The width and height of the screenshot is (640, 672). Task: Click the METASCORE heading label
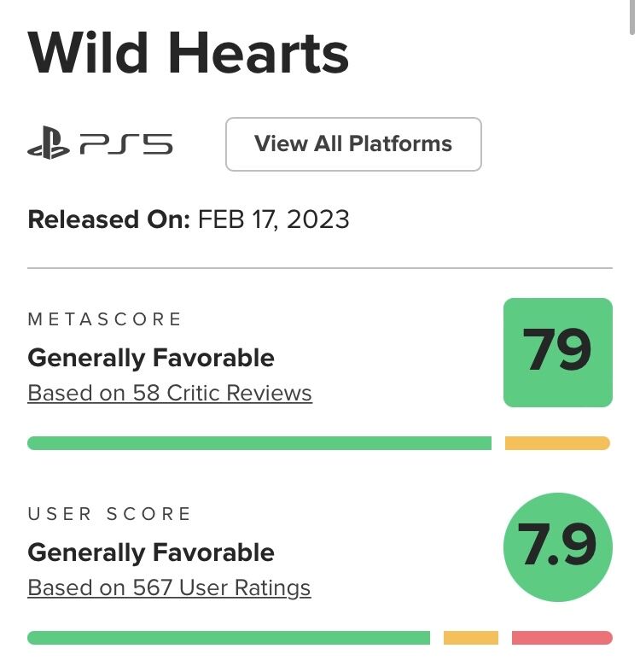(105, 319)
